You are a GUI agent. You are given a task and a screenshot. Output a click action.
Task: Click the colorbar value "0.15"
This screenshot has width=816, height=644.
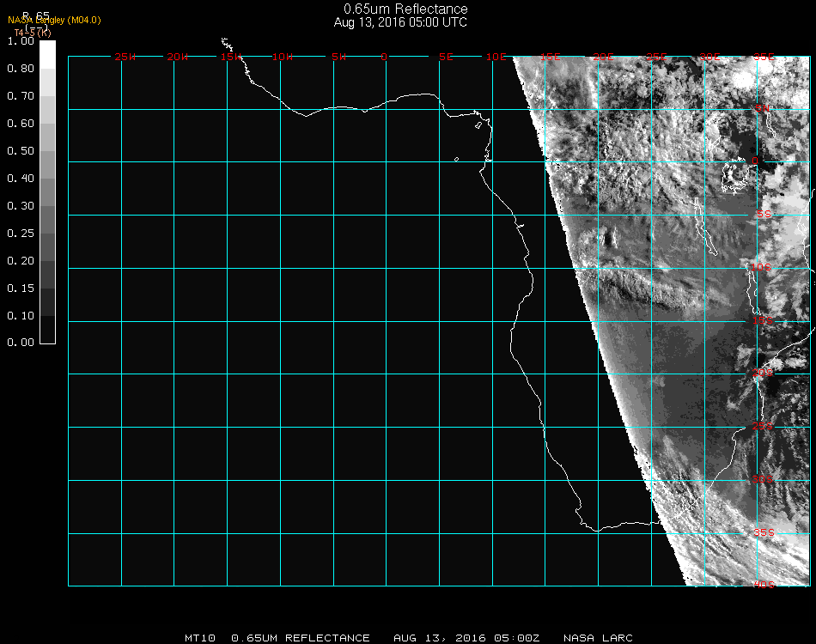[x=21, y=289]
